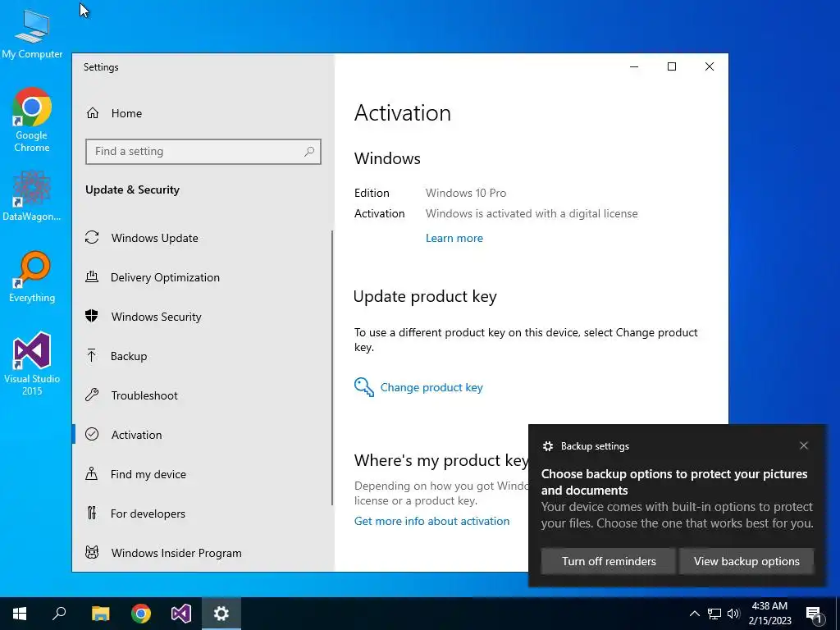Open File Explorer from the taskbar
Screen dimensions: 840x630
point(100,614)
